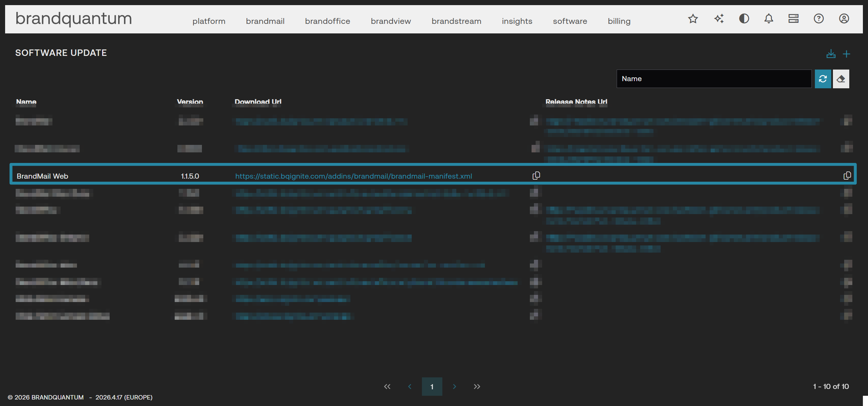The image size is (868, 406).
Task: Open the platform menu
Action: click(209, 21)
